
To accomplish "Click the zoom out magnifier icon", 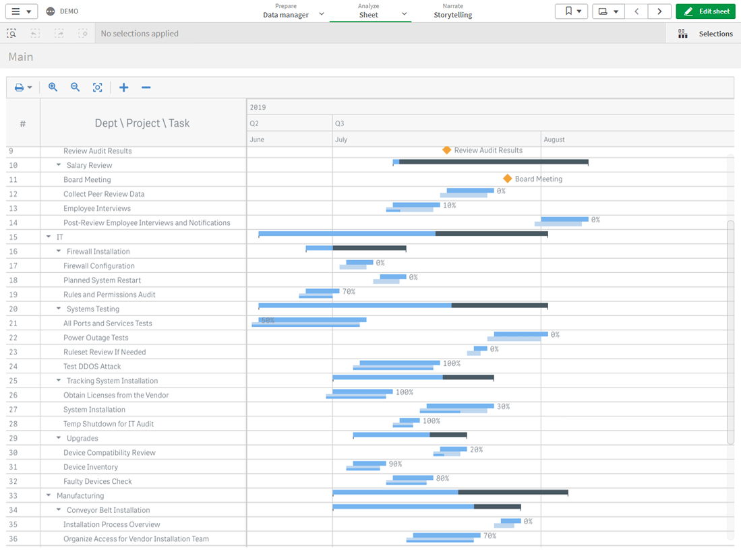I will click(x=75, y=88).
